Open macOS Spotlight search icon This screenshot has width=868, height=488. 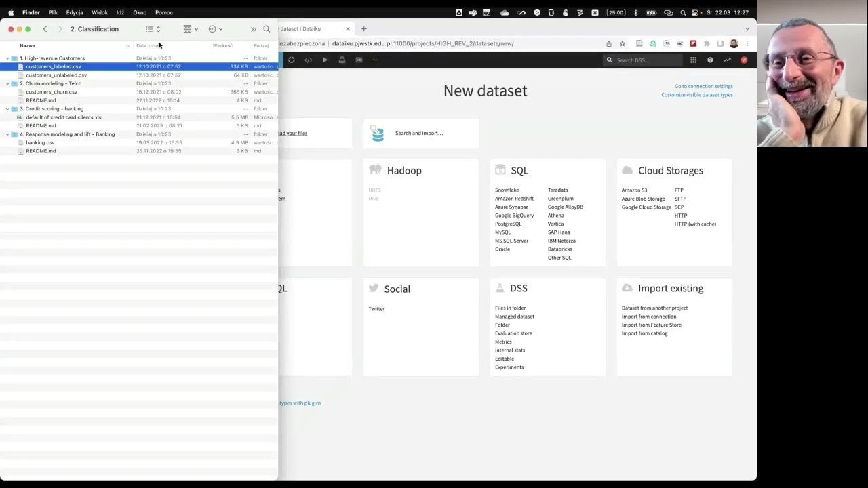coord(683,12)
